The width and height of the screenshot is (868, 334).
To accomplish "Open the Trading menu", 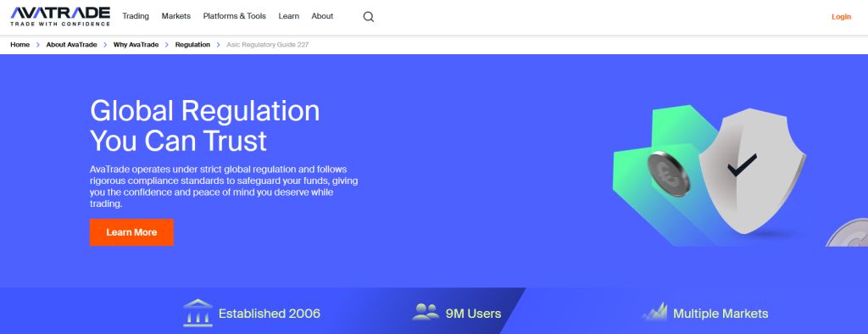I will [x=136, y=16].
